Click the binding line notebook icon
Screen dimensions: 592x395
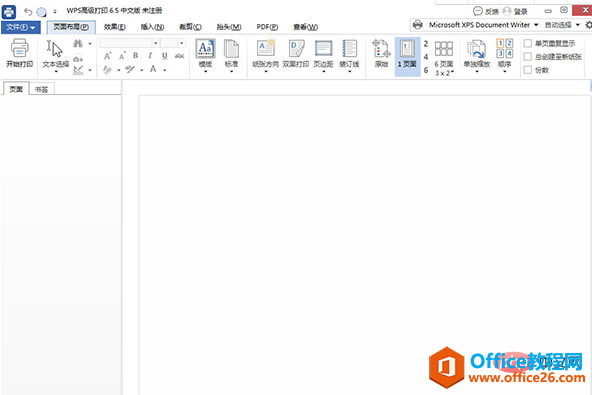tap(349, 48)
